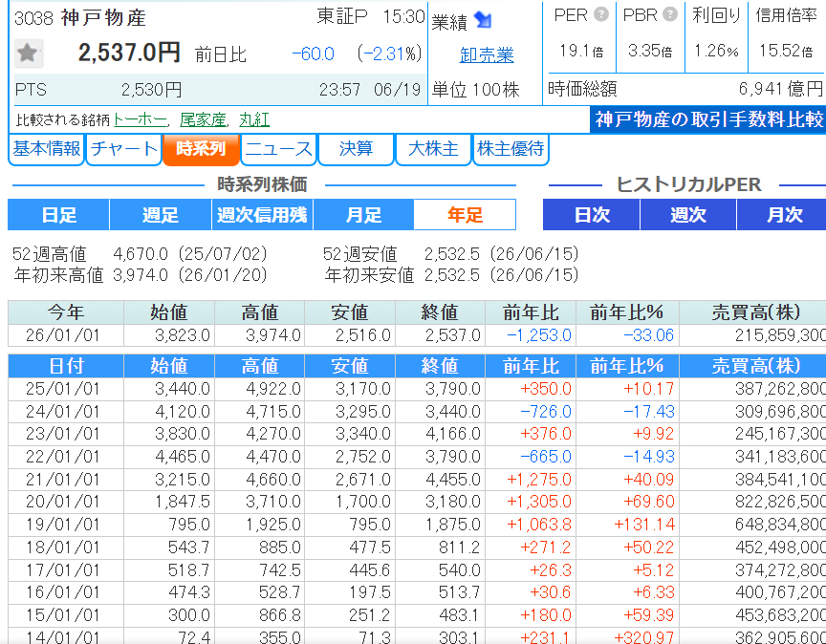Viewport: 826px width, 644px height.
Task: Click the PBR help question icon
Action: [x=669, y=14]
